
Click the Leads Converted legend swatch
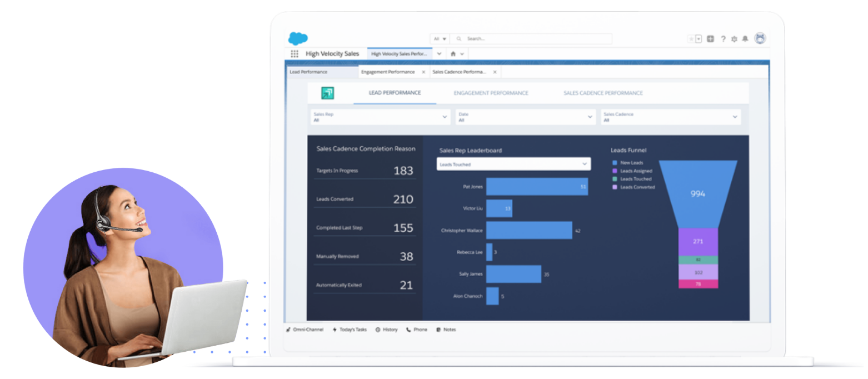point(615,187)
